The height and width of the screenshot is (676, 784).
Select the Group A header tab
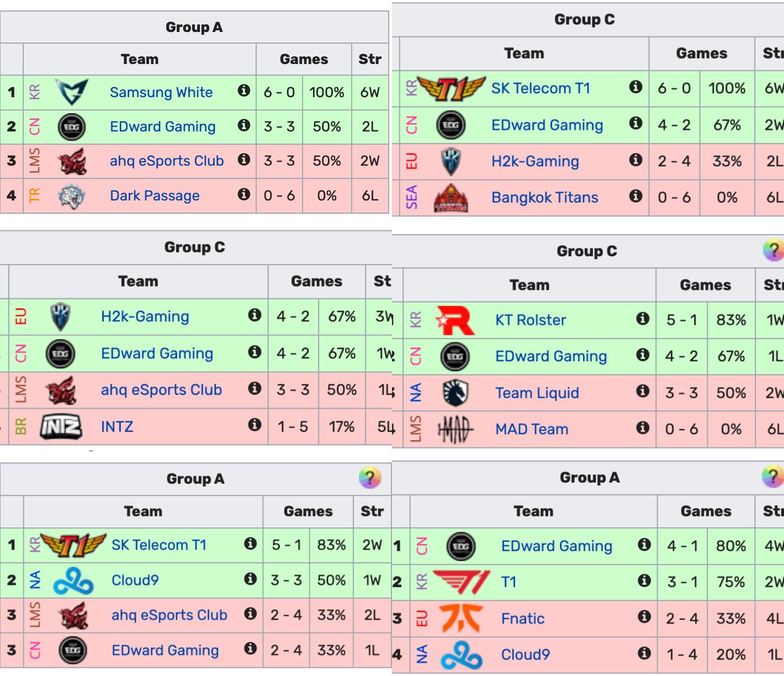(194, 27)
